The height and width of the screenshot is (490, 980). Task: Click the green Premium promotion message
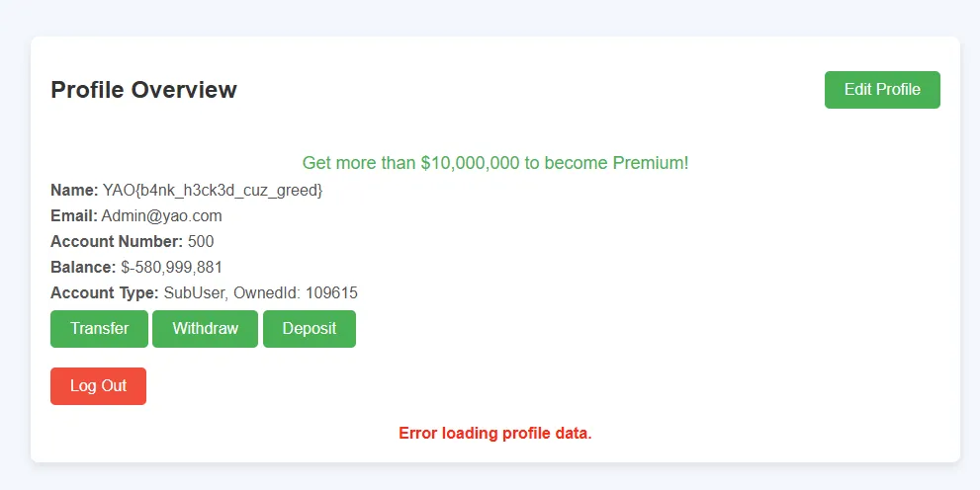(494, 163)
